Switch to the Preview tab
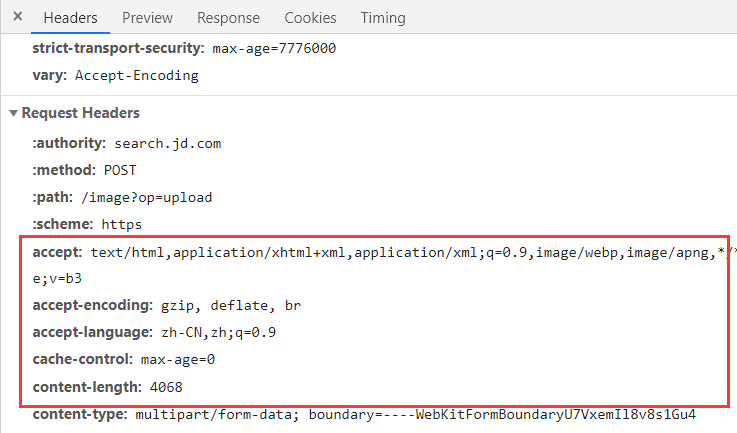This screenshot has width=737, height=433. (x=147, y=18)
